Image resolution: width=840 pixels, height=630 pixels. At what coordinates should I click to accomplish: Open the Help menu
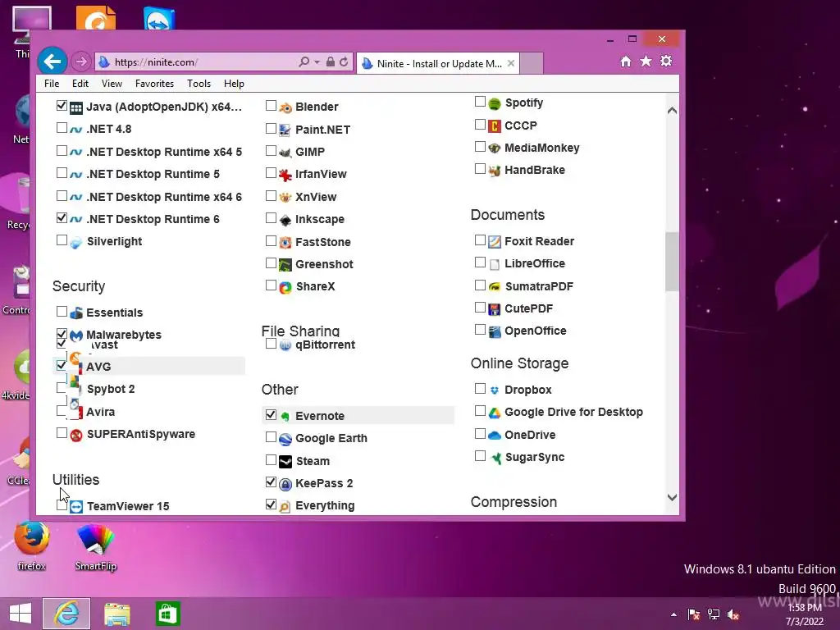[x=234, y=84]
